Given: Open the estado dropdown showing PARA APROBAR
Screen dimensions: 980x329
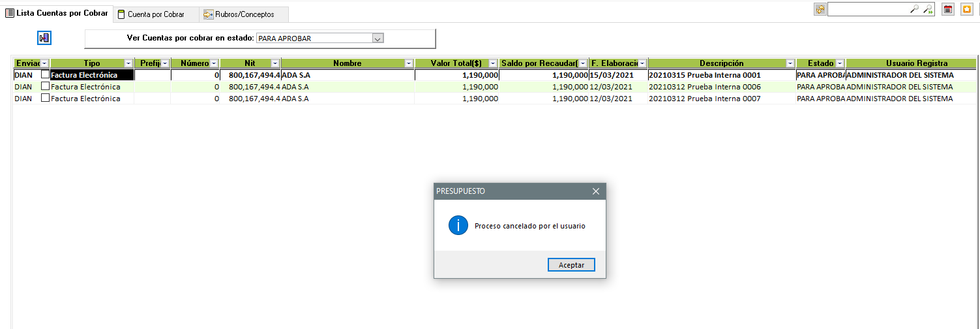Looking at the screenshot, I should [377, 39].
